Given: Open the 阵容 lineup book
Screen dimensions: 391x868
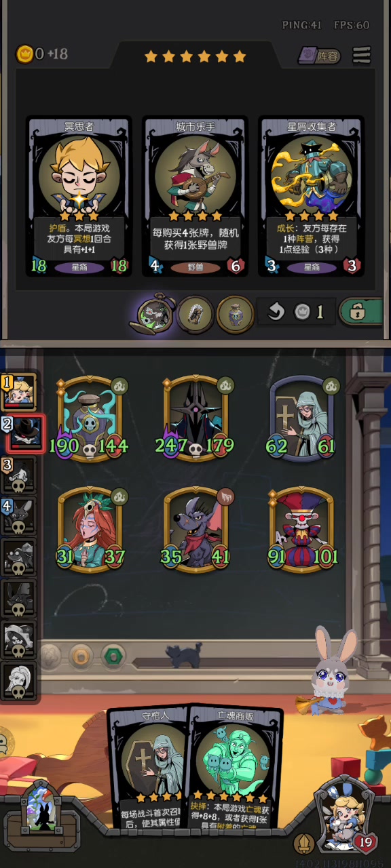Looking at the screenshot, I should point(319,56).
